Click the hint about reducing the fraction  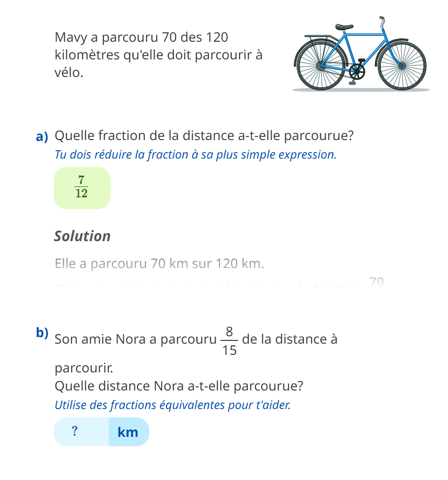tap(195, 155)
